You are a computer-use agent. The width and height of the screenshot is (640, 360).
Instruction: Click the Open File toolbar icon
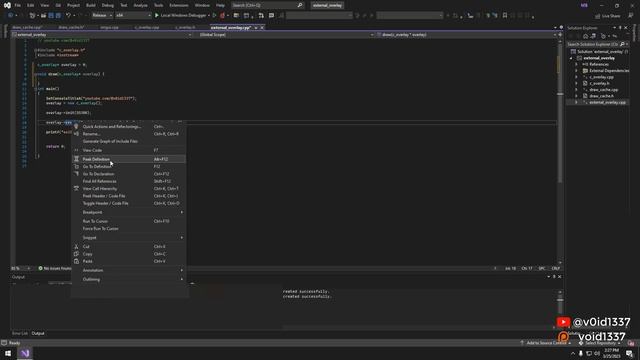43,16
